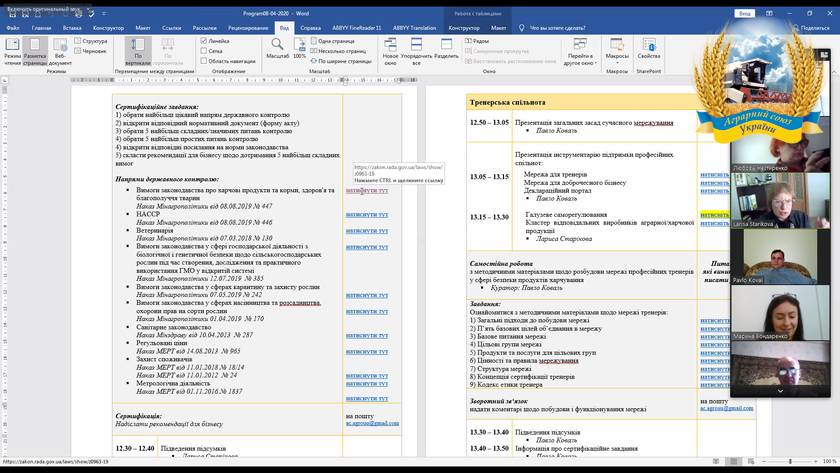
Task: Click zoom out minus in status bar
Action: coord(764,461)
